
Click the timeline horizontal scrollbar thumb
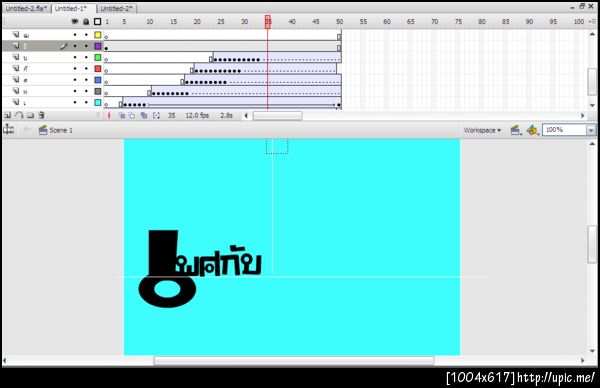(278, 115)
